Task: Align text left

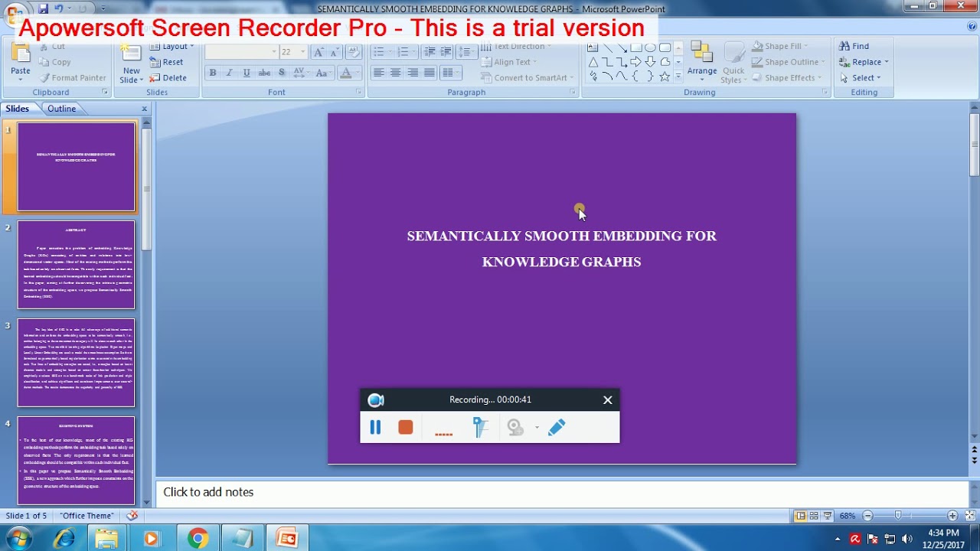Action: (x=378, y=73)
